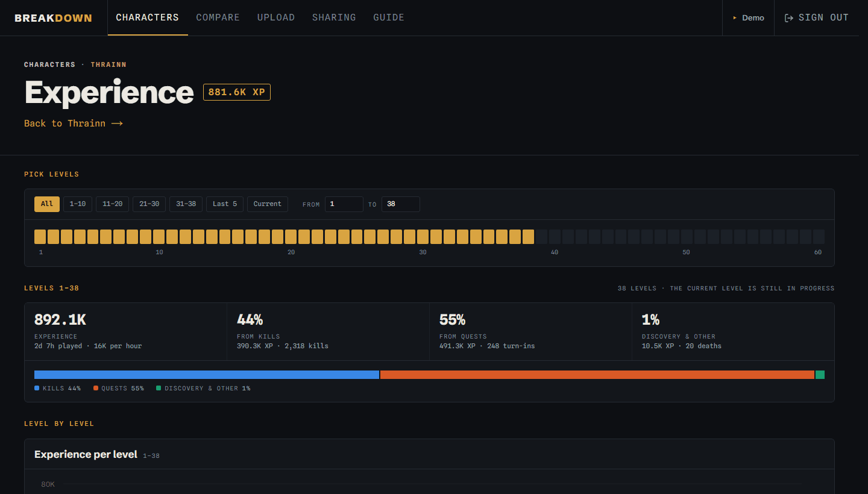Go to the Sharing tab
Viewport: 868px width, 494px height.
point(334,17)
